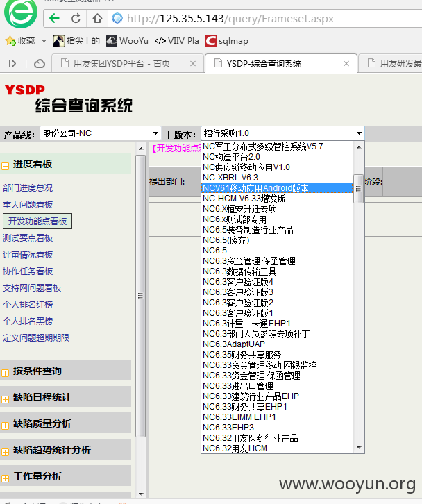Click sidebar scrollbar up arrow

tap(141, 149)
